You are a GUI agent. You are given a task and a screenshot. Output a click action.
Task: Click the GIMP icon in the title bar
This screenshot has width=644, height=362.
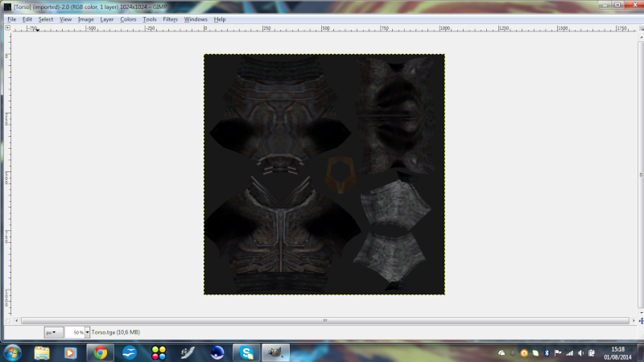click(x=7, y=7)
